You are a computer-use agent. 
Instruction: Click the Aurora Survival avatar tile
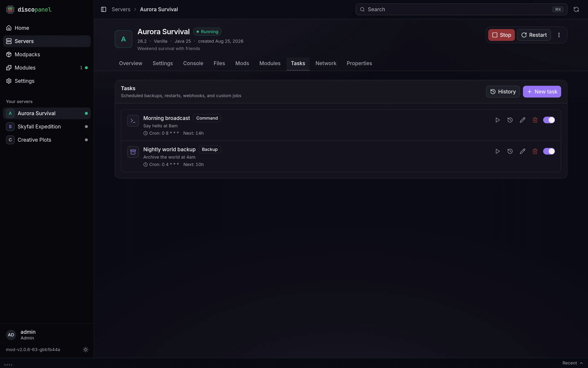coord(123,39)
